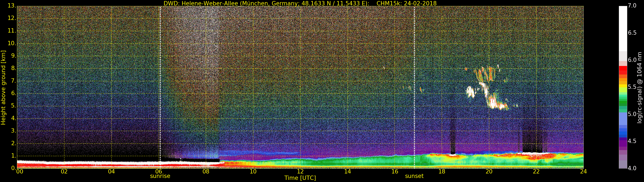The image size is (644, 182).
Task: Click the red surface layer near 02 UTC
Action: coord(64,165)
